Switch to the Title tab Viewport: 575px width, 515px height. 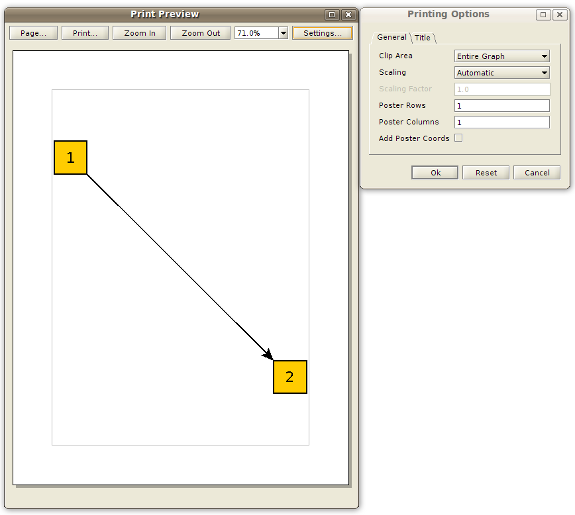(423, 37)
